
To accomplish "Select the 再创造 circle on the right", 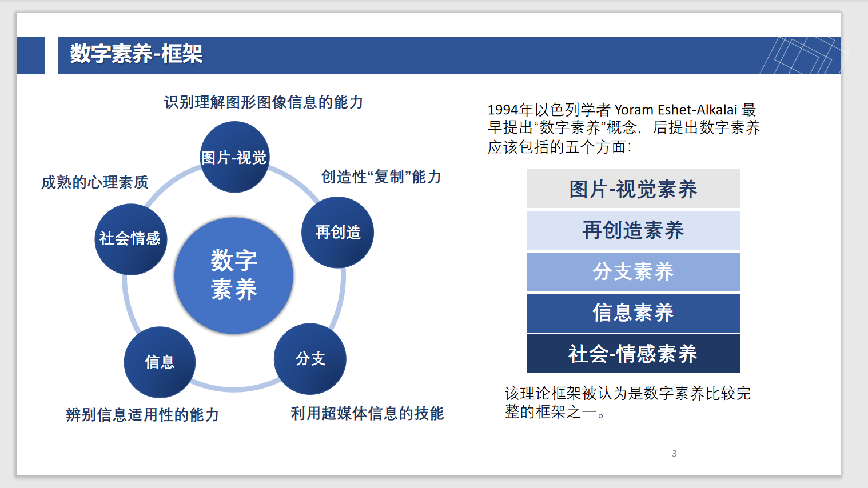I will tap(337, 232).
